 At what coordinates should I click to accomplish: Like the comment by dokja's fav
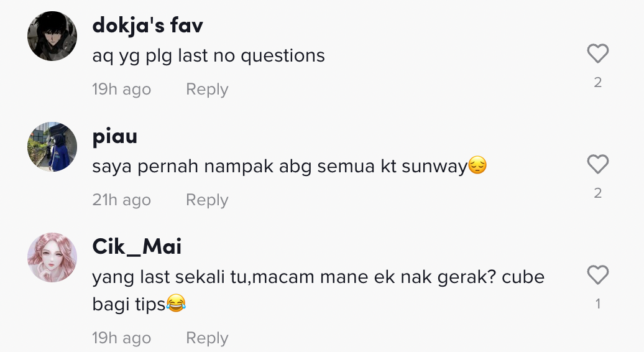point(597,54)
